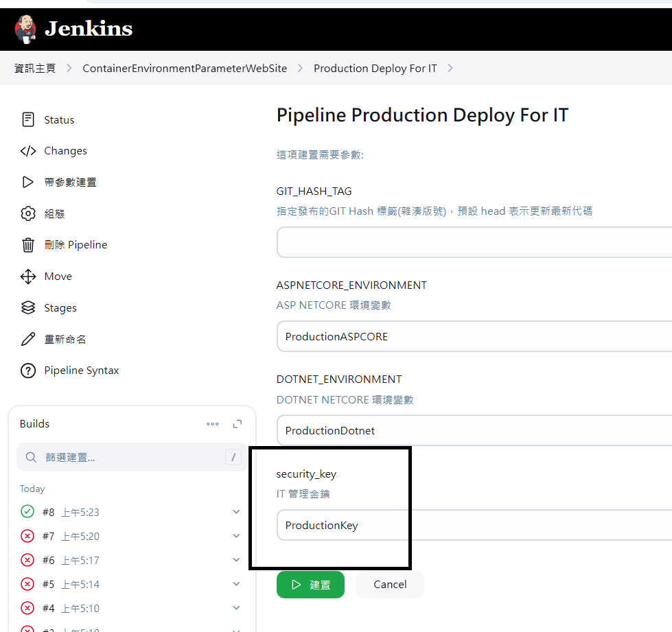Click the Status document icon
Viewport: 672px width, 632px height.
coord(28,119)
